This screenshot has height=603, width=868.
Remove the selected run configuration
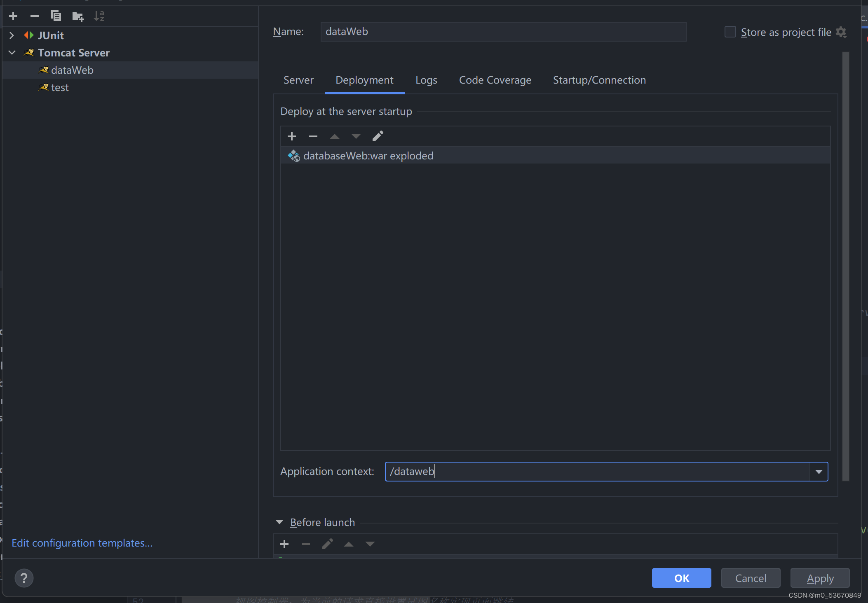tap(35, 16)
